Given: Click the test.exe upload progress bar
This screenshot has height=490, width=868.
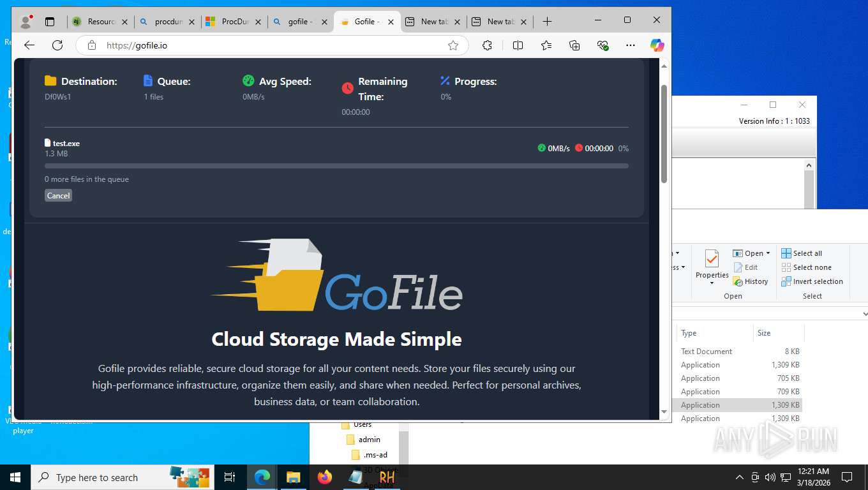Looking at the screenshot, I should [x=336, y=166].
